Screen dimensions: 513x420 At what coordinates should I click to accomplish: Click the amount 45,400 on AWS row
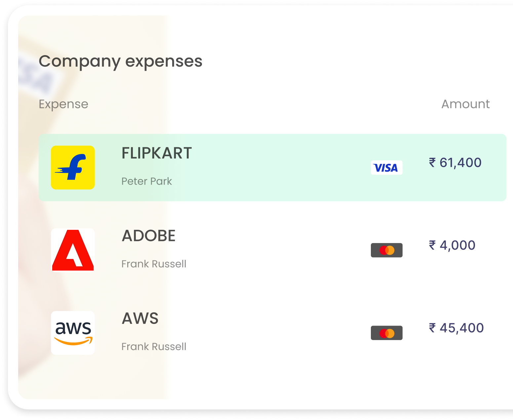(462, 328)
